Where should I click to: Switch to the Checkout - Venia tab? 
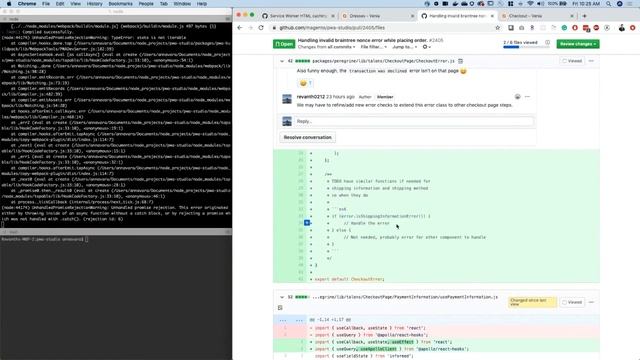pos(537,16)
